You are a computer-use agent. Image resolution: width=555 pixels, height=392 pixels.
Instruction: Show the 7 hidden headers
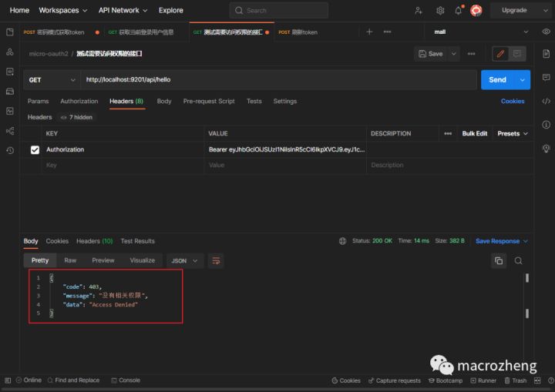pos(77,117)
